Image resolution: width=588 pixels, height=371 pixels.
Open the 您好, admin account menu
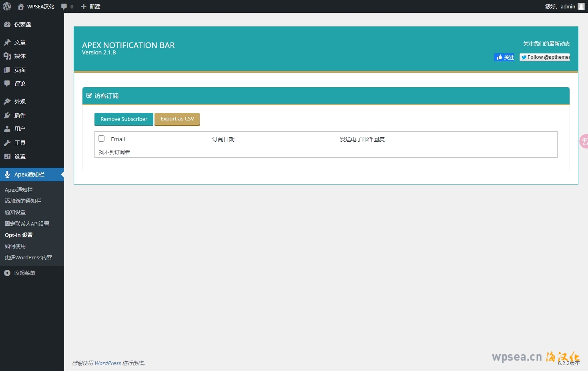560,6
